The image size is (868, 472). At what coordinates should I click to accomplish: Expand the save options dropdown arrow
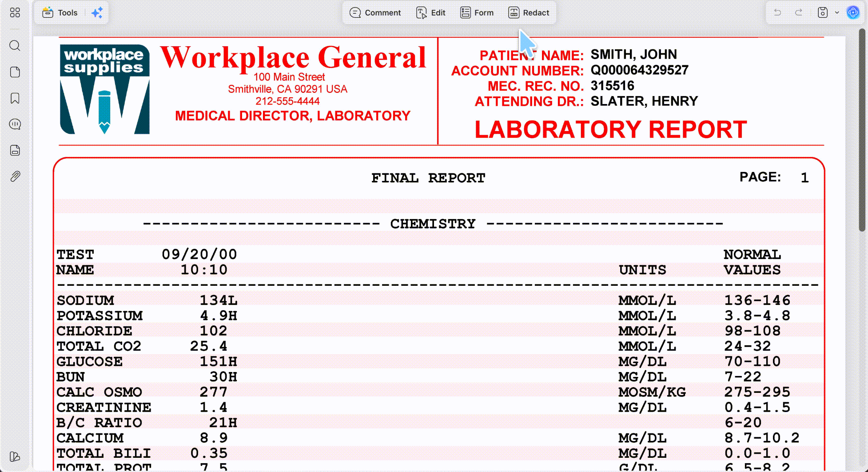coord(837,12)
